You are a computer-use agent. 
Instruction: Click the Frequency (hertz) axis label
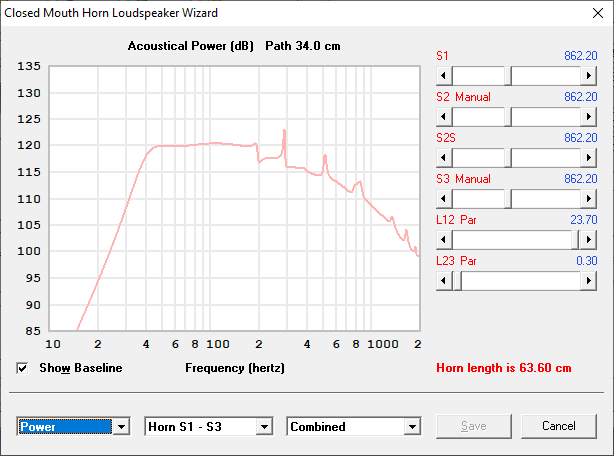pyautogui.click(x=235, y=368)
